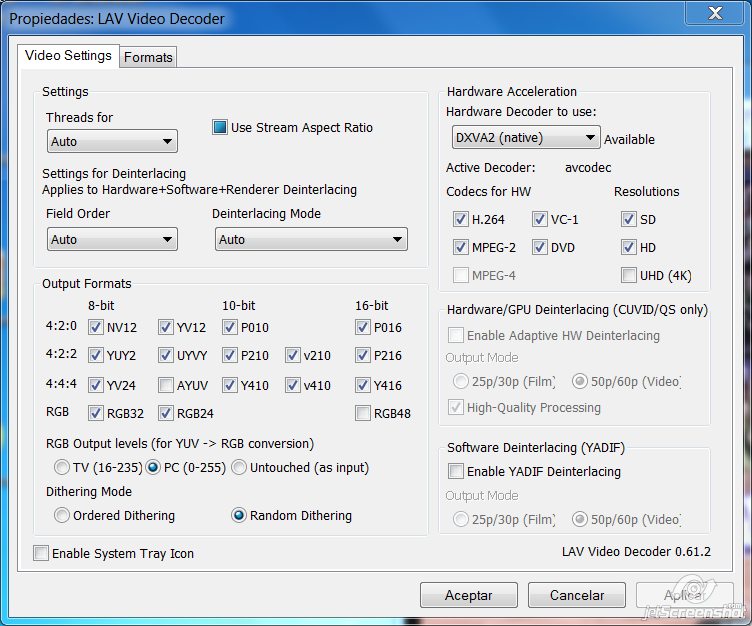752x626 pixels.
Task: Expand the Hardware Decoder to use dropdown
Action: pyautogui.click(x=525, y=138)
